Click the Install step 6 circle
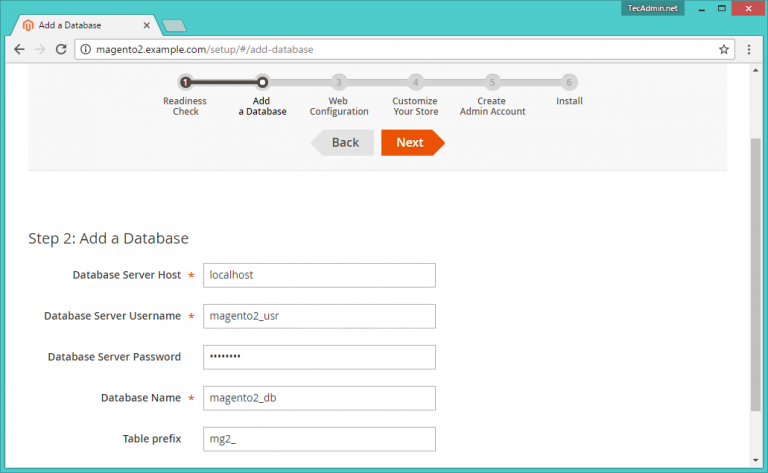The height and width of the screenshot is (473, 768). tap(569, 83)
